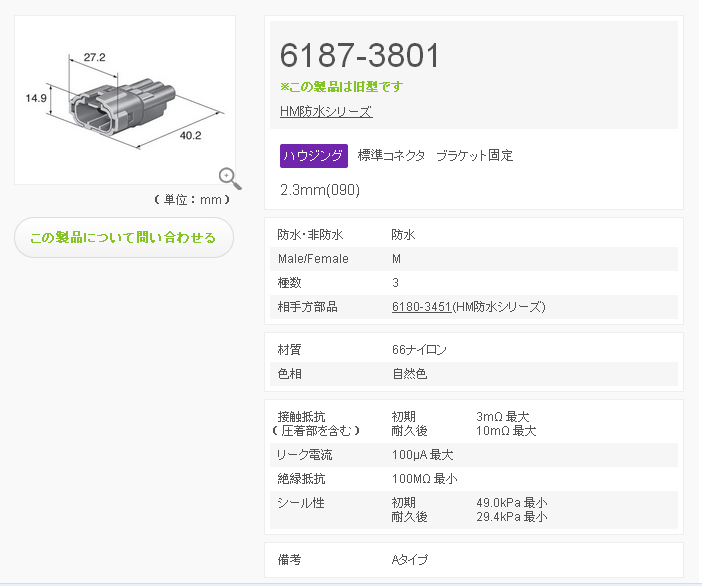Follow the 6180-3451 mating part link
The width and height of the screenshot is (702, 586).
point(422,307)
